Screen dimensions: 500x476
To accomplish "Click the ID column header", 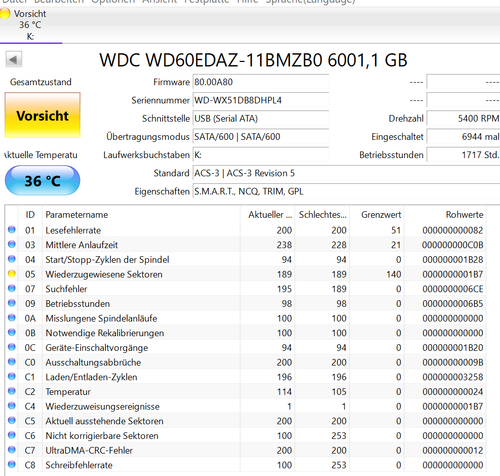I will (x=30, y=215).
